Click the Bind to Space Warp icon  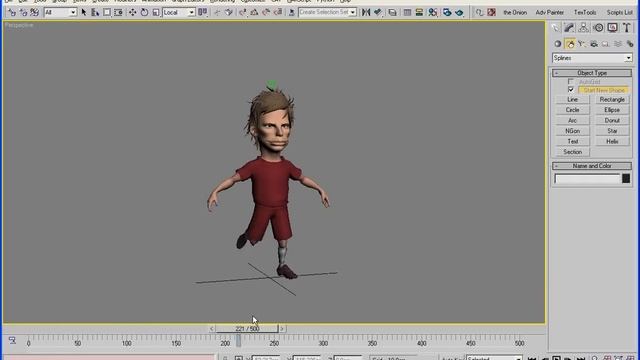[x=34, y=12]
